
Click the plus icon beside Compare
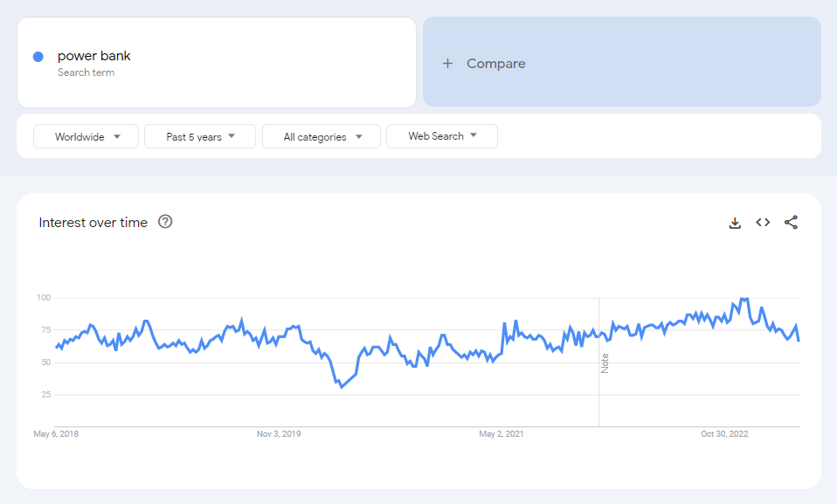[x=447, y=64]
